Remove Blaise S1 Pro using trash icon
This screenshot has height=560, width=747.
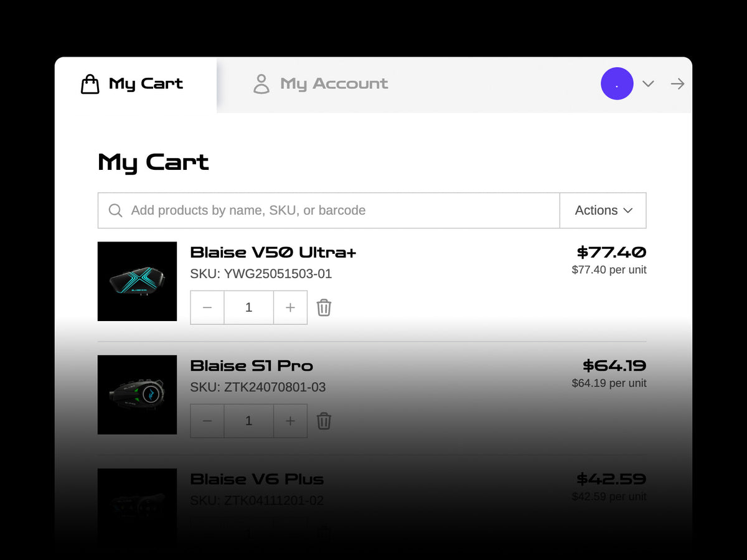(x=324, y=421)
